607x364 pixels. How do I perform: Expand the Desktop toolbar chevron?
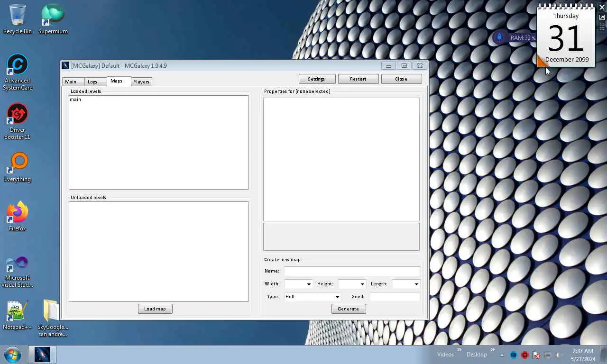coord(492,350)
